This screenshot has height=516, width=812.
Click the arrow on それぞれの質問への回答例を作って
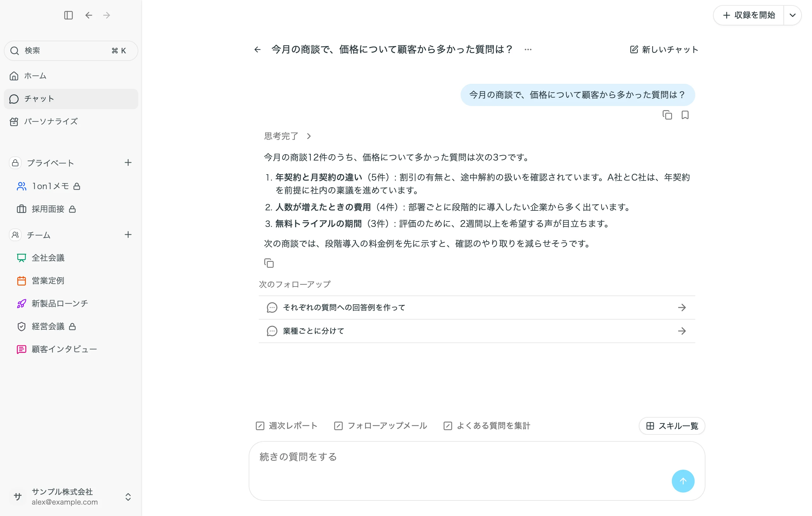click(682, 308)
